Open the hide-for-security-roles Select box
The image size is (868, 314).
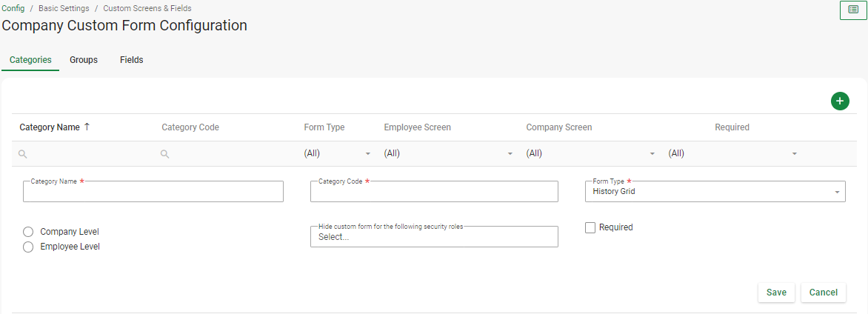433,237
